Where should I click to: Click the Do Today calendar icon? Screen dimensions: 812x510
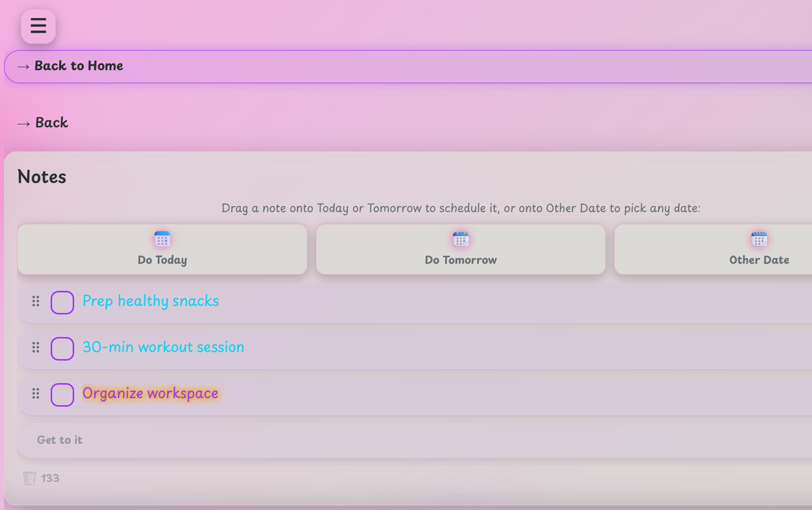coord(162,239)
